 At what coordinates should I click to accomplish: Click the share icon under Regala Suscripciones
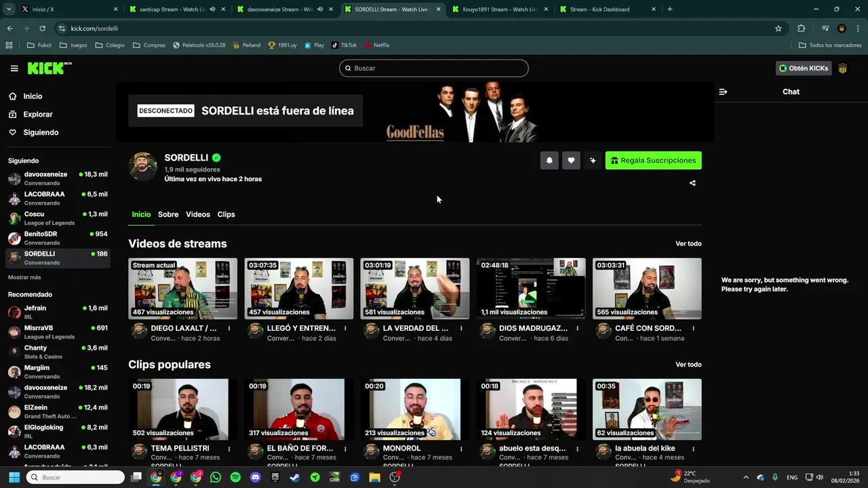click(692, 183)
